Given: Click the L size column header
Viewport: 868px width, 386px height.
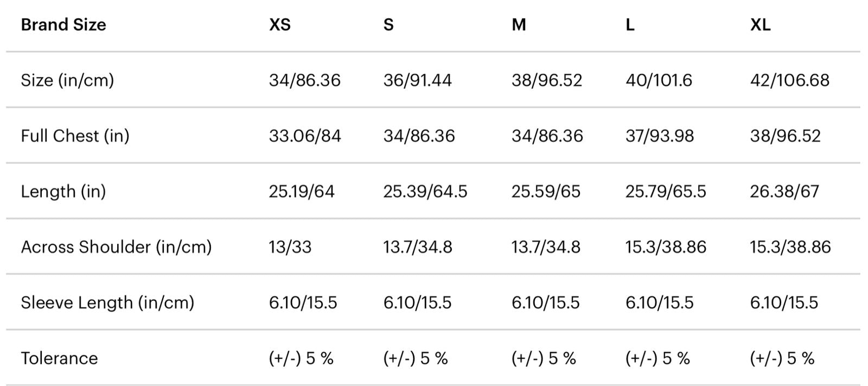Looking at the screenshot, I should pyautogui.click(x=630, y=25).
